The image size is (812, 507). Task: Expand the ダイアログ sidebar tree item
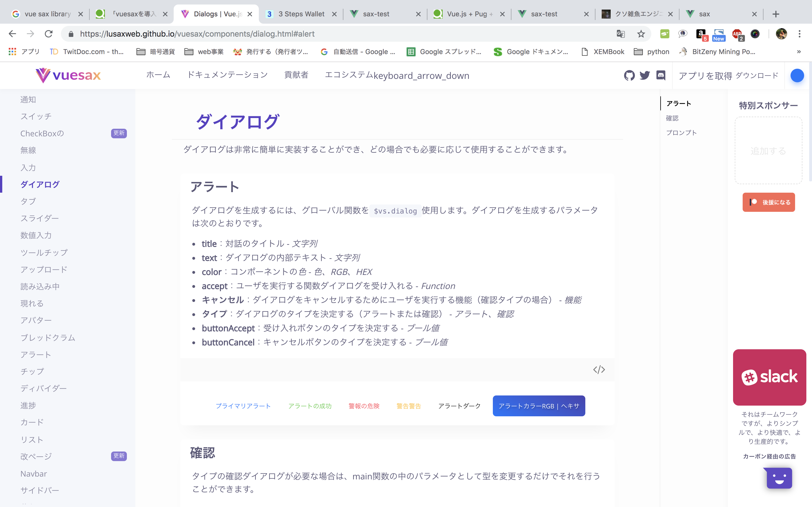pyautogui.click(x=40, y=184)
